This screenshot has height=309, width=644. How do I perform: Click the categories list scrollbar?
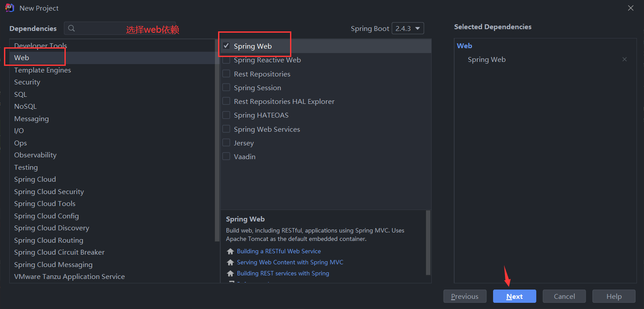(x=217, y=140)
